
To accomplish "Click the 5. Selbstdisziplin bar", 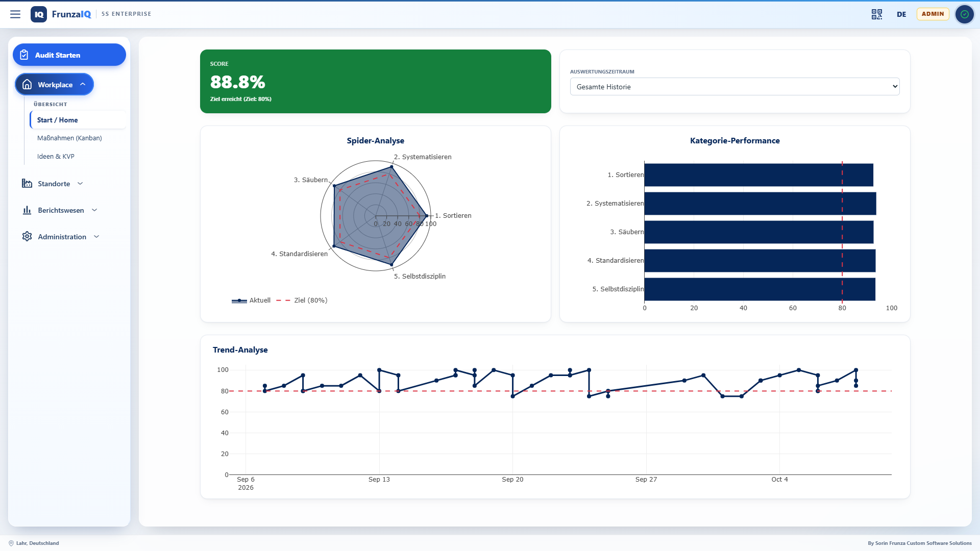I will point(760,289).
